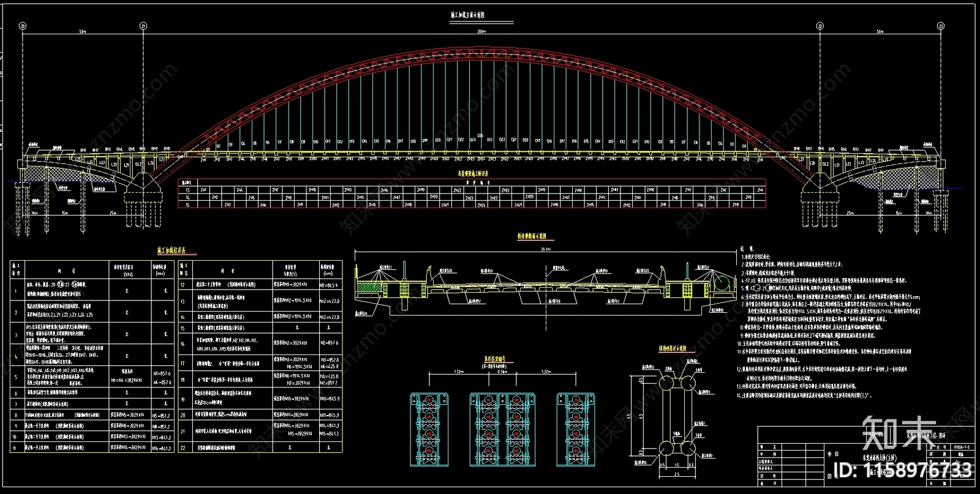Select value N5=851.2 in row 8
This screenshot has height=494, width=980.
160,415
